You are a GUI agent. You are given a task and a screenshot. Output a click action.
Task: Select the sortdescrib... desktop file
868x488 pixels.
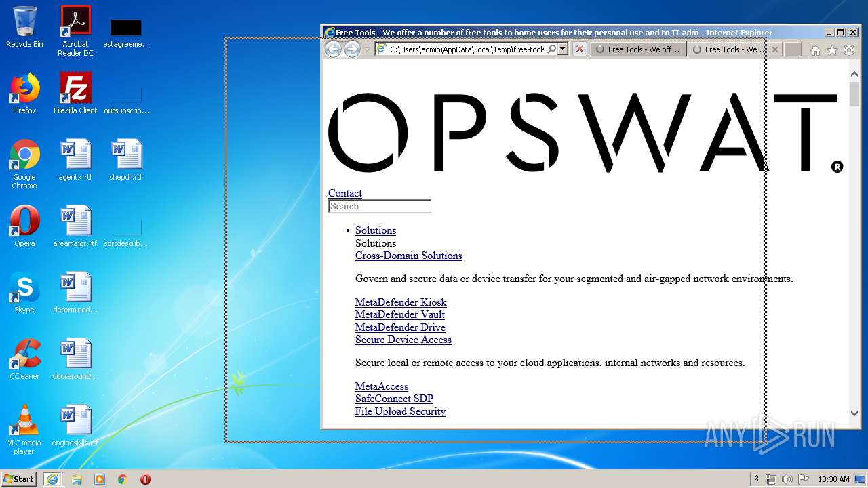click(x=126, y=232)
